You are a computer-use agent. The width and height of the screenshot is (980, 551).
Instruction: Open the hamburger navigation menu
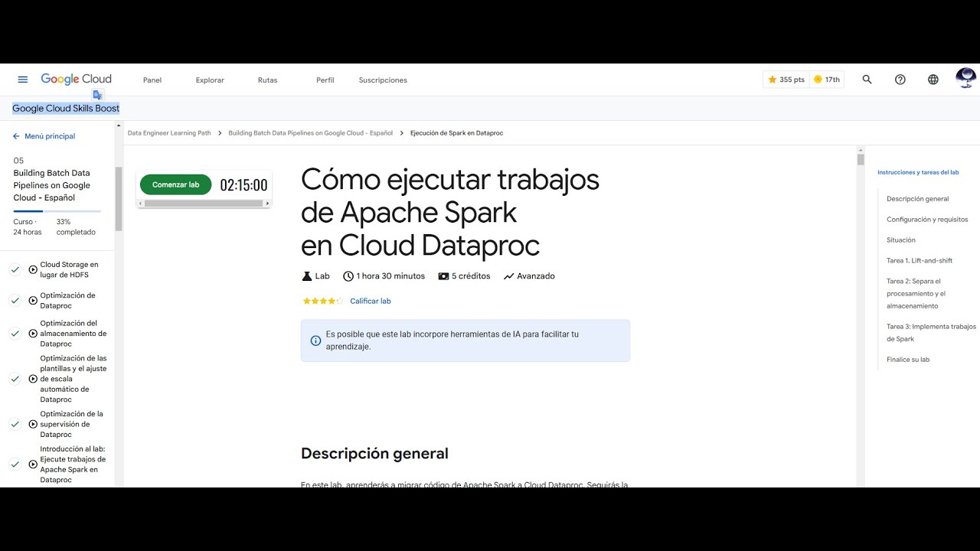click(23, 80)
